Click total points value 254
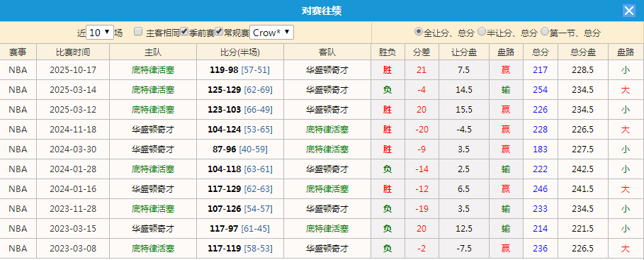This screenshot has width=644, height=260. point(540,90)
